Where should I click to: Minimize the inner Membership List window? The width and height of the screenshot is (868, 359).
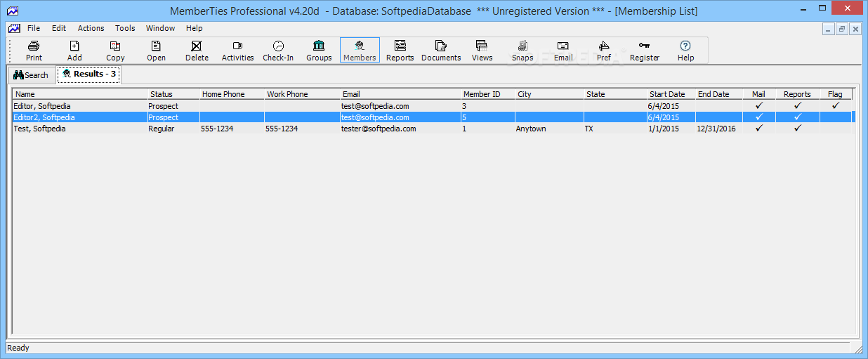pos(829,29)
